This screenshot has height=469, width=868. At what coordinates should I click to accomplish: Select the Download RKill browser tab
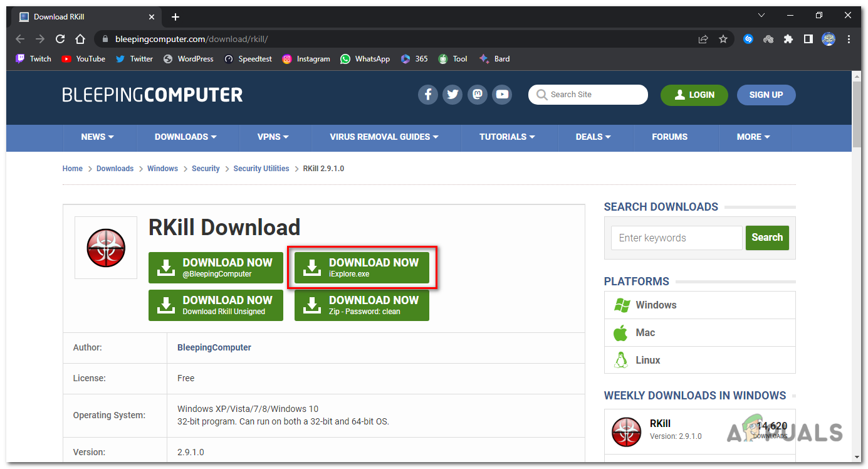(75, 16)
